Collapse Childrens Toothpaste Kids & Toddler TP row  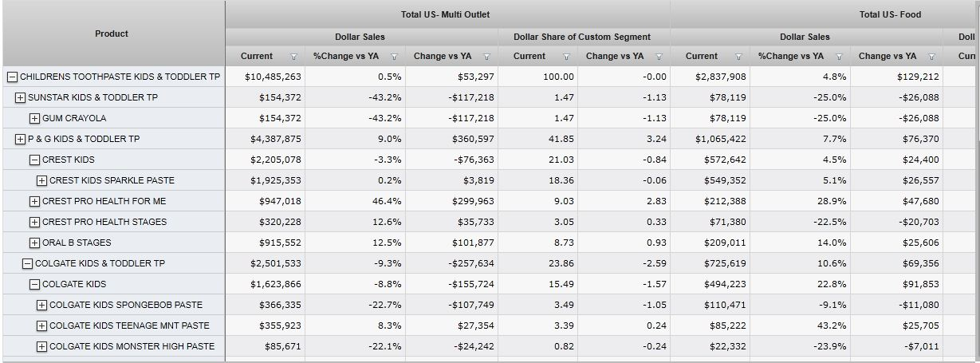click(12, 77)
